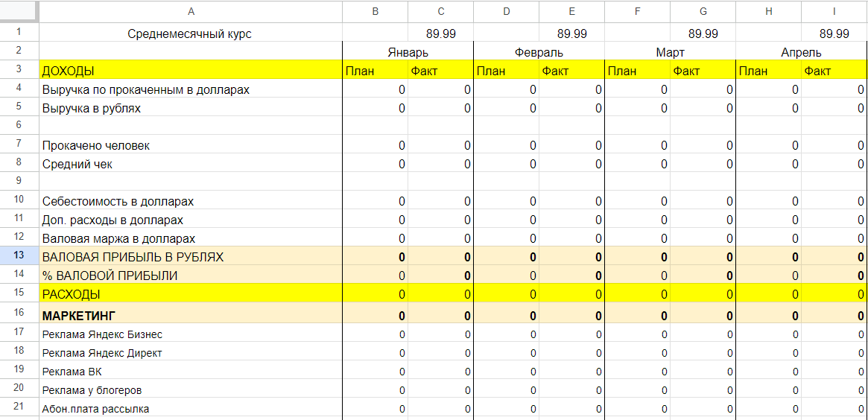
Task: Select column H header
Action: pyautogui.click(x=768, y=11)
